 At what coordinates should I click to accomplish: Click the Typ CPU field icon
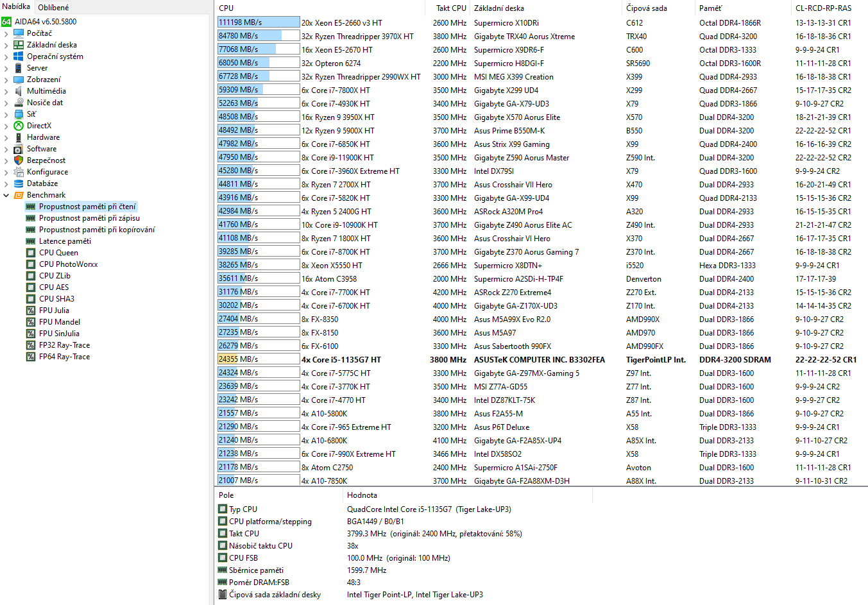pos(223,509)
